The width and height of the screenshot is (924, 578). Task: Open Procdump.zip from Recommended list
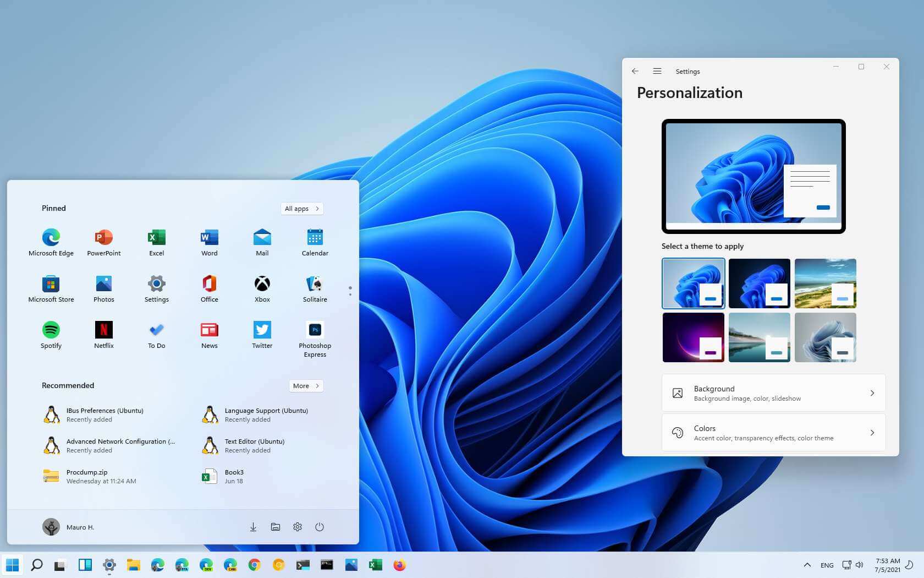[x=88, y=476]
